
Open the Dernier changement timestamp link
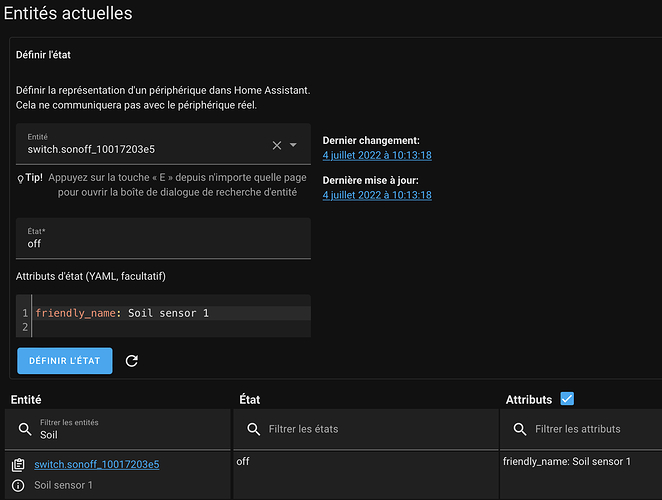[377, 155]
